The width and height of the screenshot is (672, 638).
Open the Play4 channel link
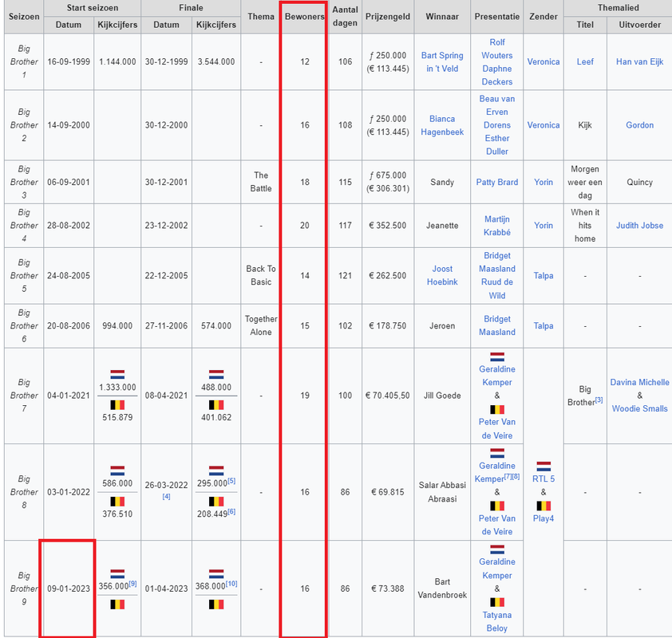pos(543,518)
